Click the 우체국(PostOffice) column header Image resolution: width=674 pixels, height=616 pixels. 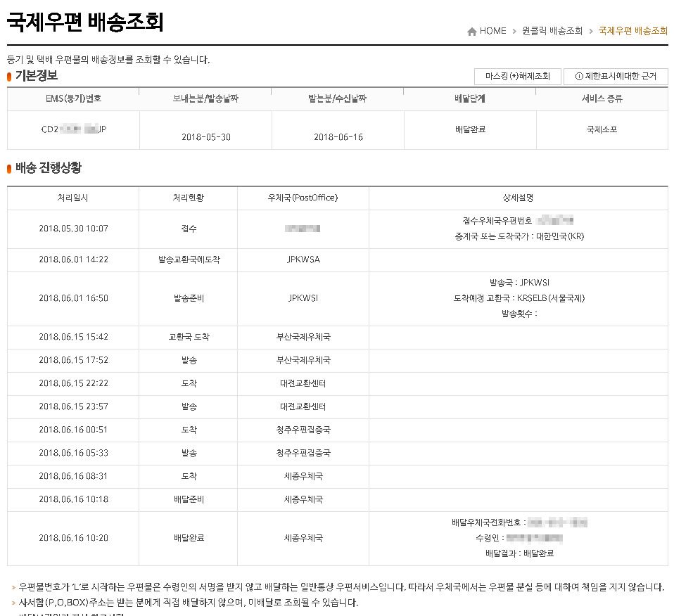tap(303, 198)
